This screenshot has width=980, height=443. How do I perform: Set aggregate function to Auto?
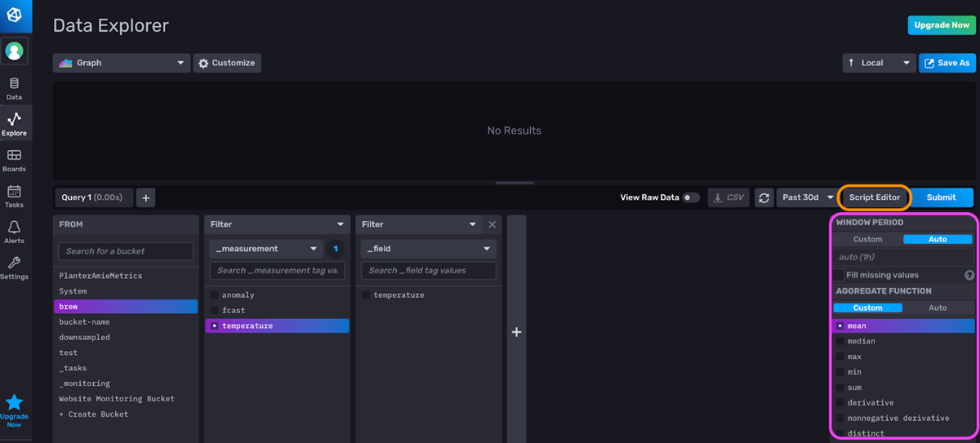938,308
